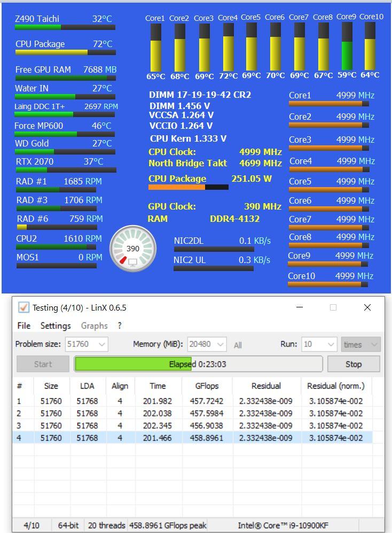
Task: Open the ? help menu in LinX
Action: click(x=120, y=326)
